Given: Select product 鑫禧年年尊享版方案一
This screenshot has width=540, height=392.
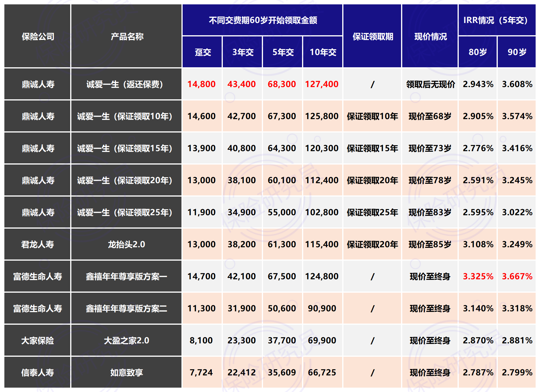Looking at the screenshot, I should [x=126, y=276].
